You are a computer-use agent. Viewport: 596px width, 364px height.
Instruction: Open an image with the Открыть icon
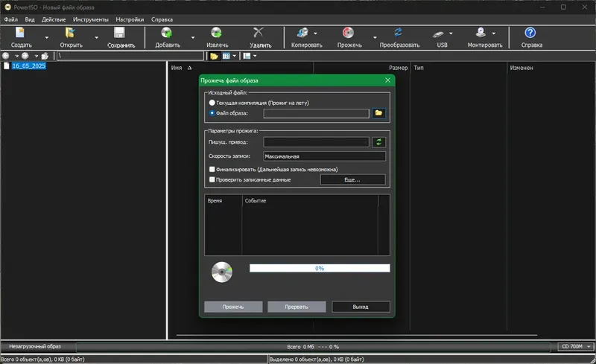click(70, 33)
